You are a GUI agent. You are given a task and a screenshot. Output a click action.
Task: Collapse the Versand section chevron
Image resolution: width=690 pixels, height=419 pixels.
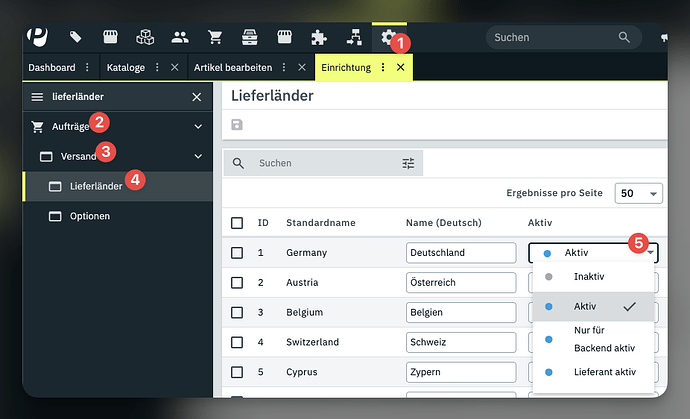click(198, 157)
